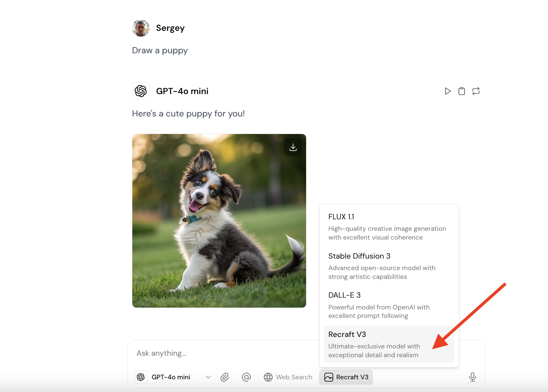548x392 pixels.
Task: Activate the microphone voice input
Action: coord(472,377)
